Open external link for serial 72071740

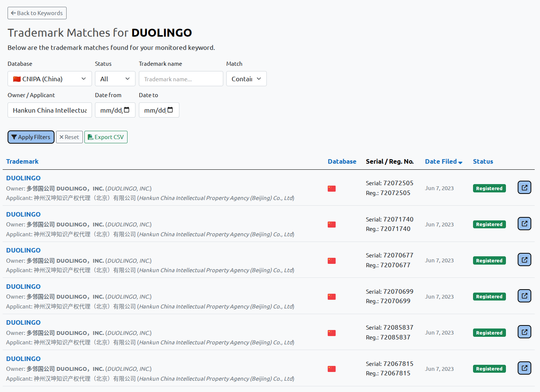(524, 224)
